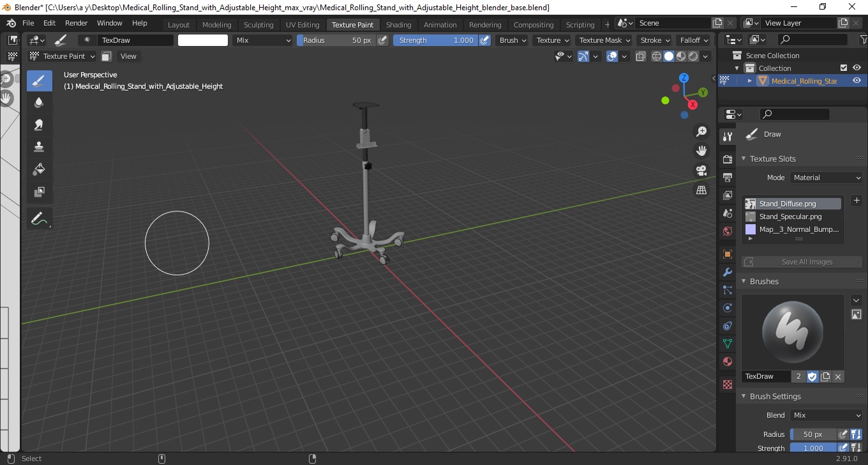
Task: Open the Falloff popover dropdown
Action: (x=694, y=40)
